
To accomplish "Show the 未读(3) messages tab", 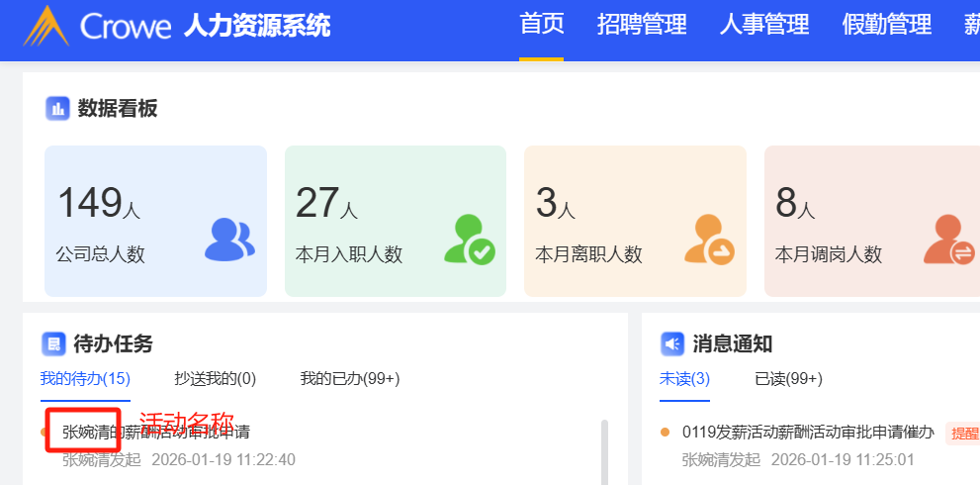I will pos(684,378).
